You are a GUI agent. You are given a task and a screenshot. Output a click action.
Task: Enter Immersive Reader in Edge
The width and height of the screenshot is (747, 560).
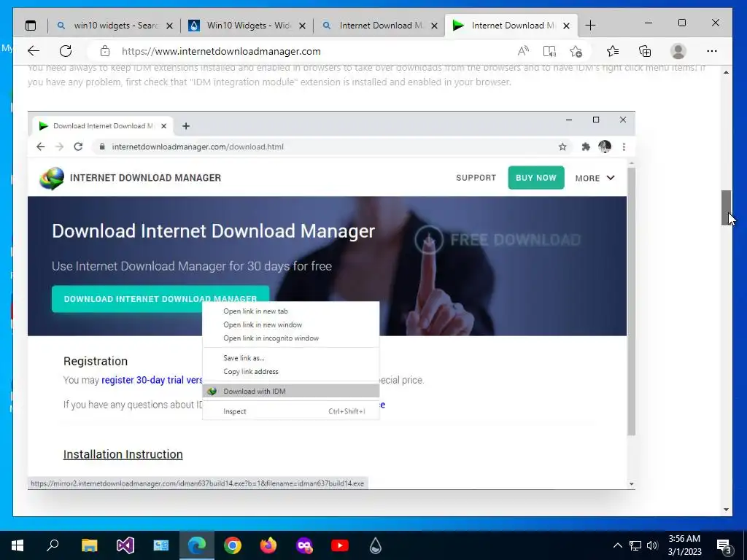click(x=549, y=52)
